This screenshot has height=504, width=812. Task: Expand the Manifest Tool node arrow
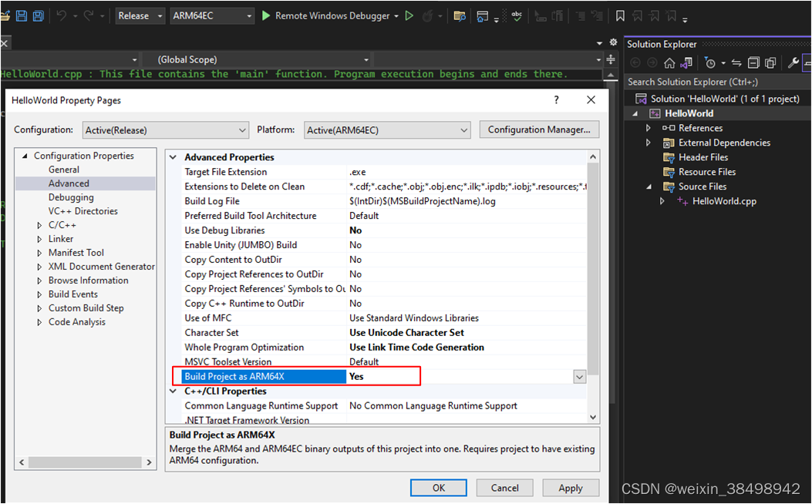click(x=39, y=253)
